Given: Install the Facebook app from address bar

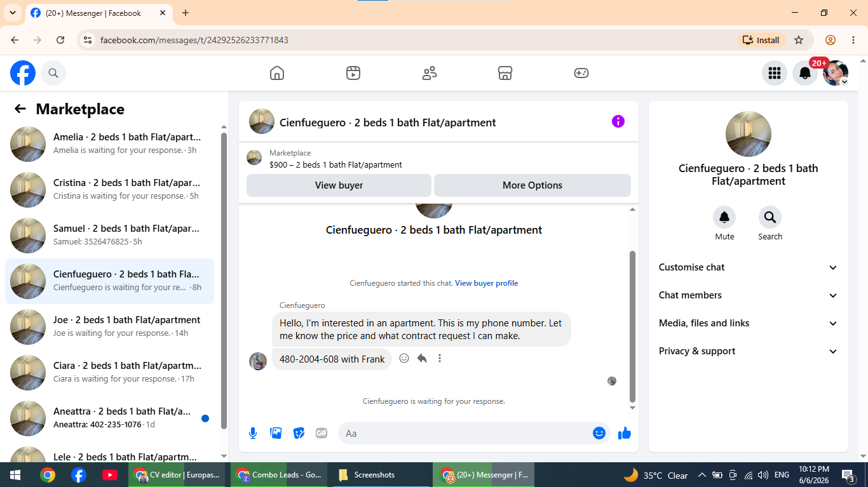Looking at the screenshot, I should coord(762,40).
